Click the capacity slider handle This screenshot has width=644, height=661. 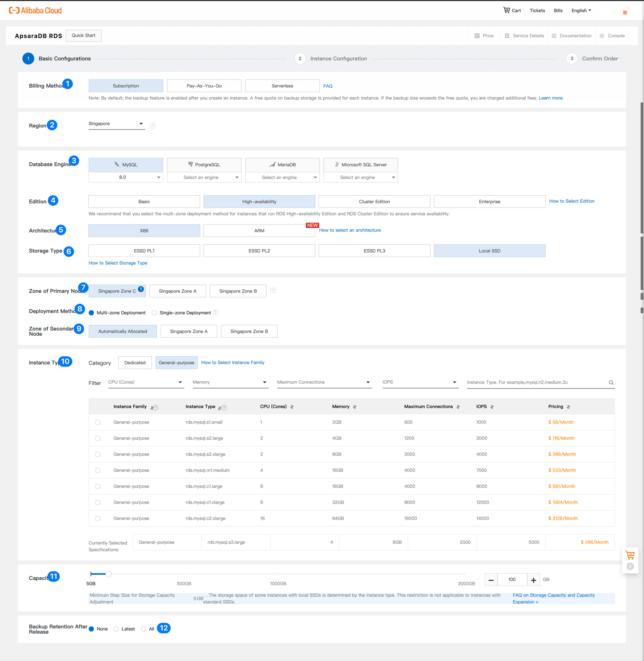[x=108, y=574]
